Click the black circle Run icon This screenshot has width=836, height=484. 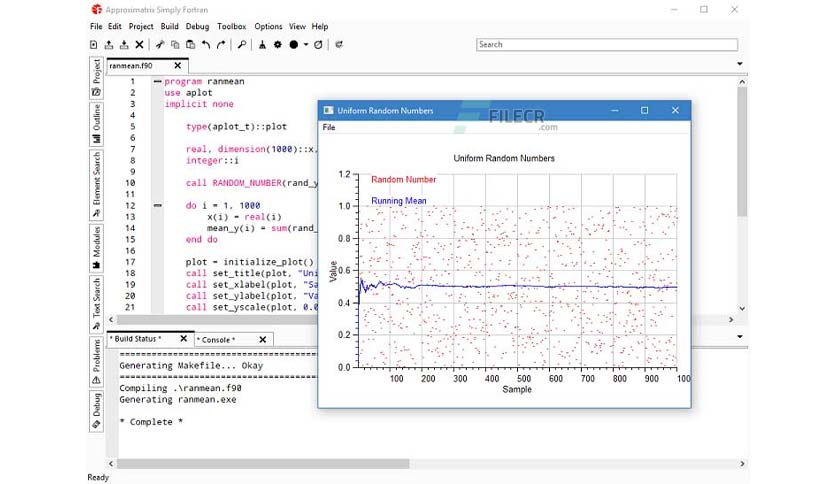point(293,45)
